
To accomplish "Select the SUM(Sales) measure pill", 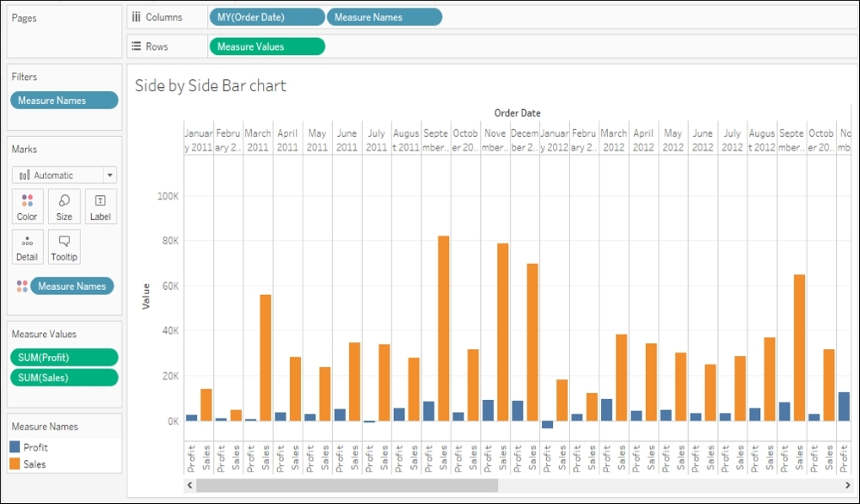I will tap(64, 378).
